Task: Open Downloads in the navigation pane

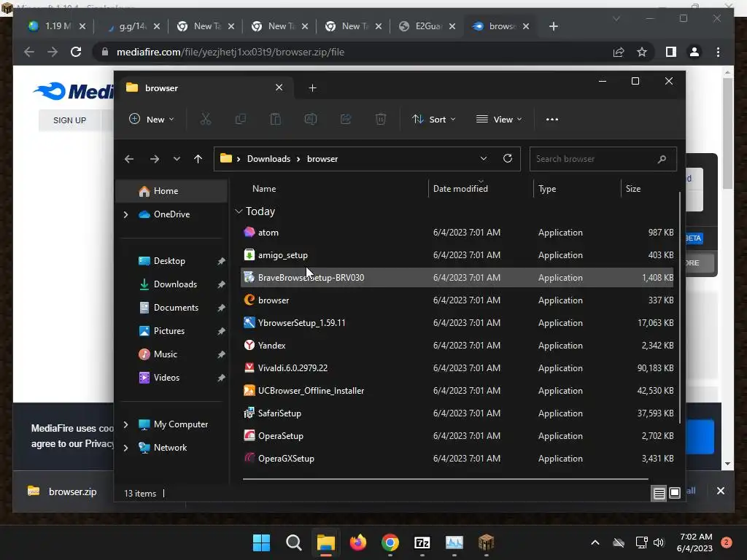Action: 175,284
